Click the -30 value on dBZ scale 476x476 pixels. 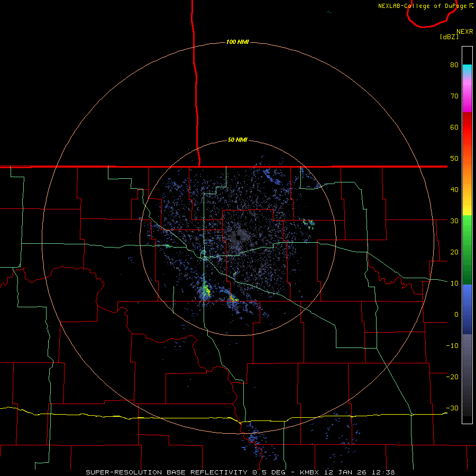452,408
